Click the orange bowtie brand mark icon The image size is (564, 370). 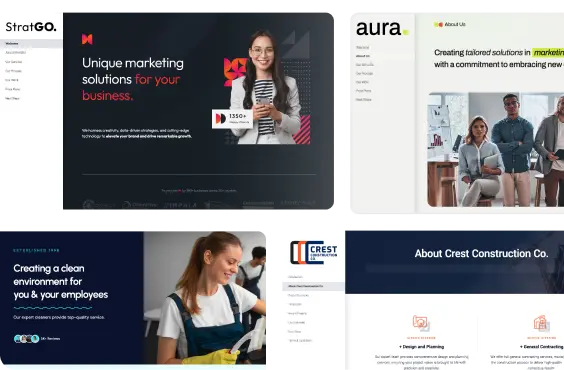tap(87, 39)
